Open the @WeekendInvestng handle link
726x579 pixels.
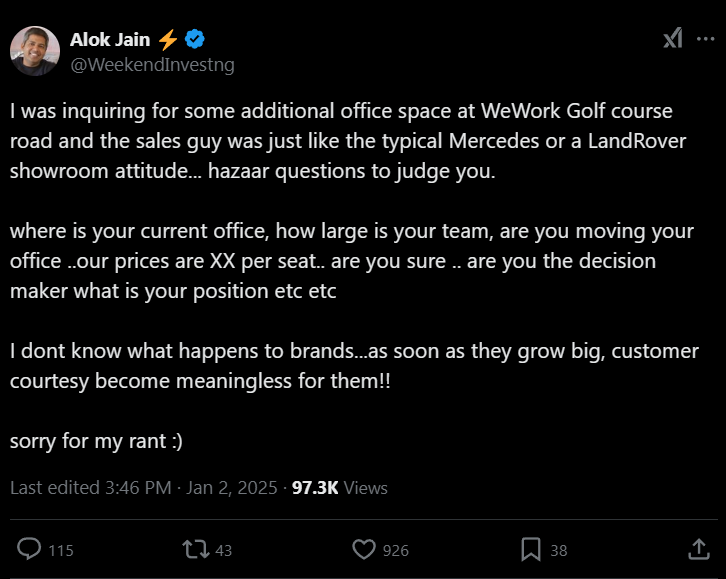152,65
